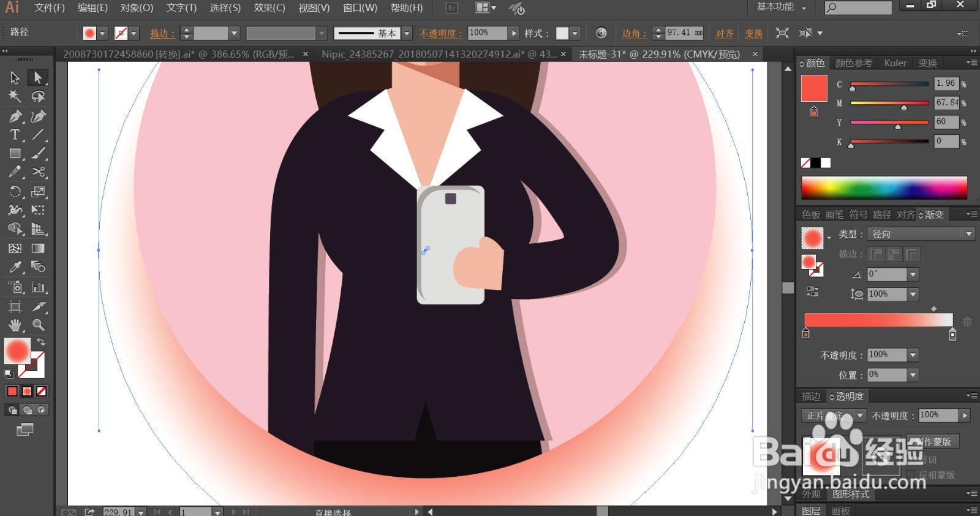This screenshot has width=980, height=516.
Task: Open the zoom level dropdown in status bar
Action: point(141,512)
